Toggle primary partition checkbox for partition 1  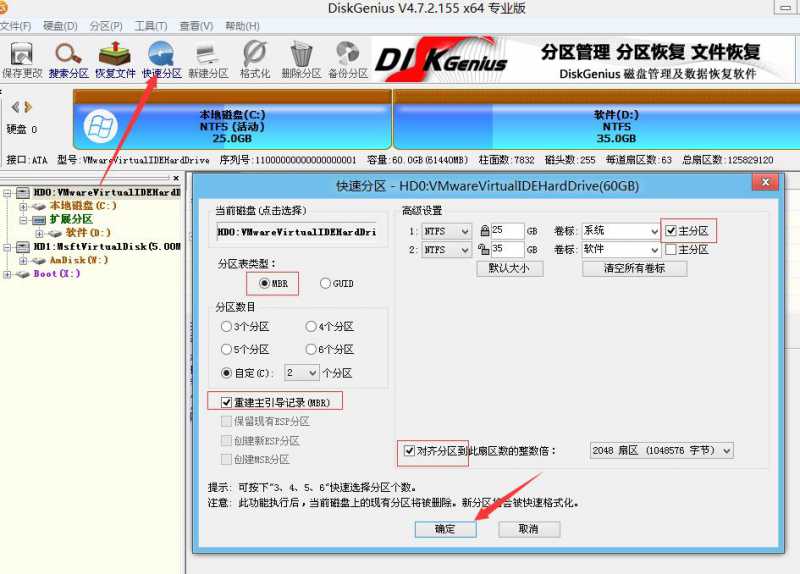coord(671,231)
